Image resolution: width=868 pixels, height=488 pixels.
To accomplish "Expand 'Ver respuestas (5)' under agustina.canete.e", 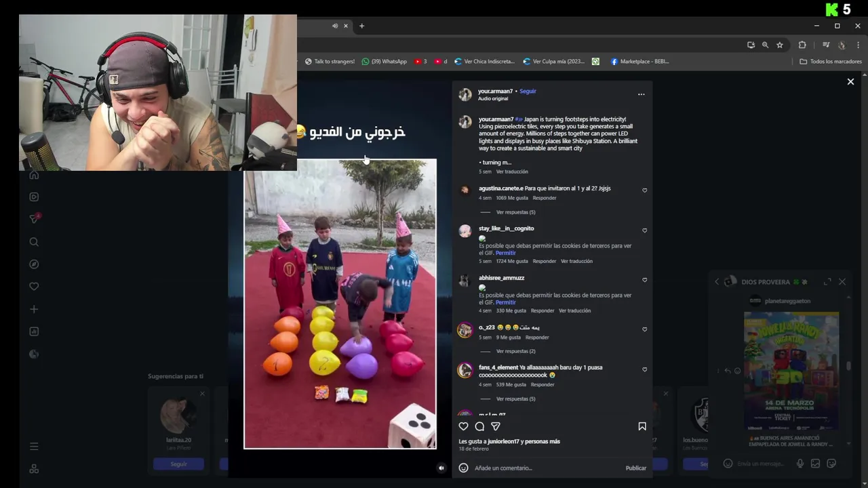I will (x=515, y=212).
